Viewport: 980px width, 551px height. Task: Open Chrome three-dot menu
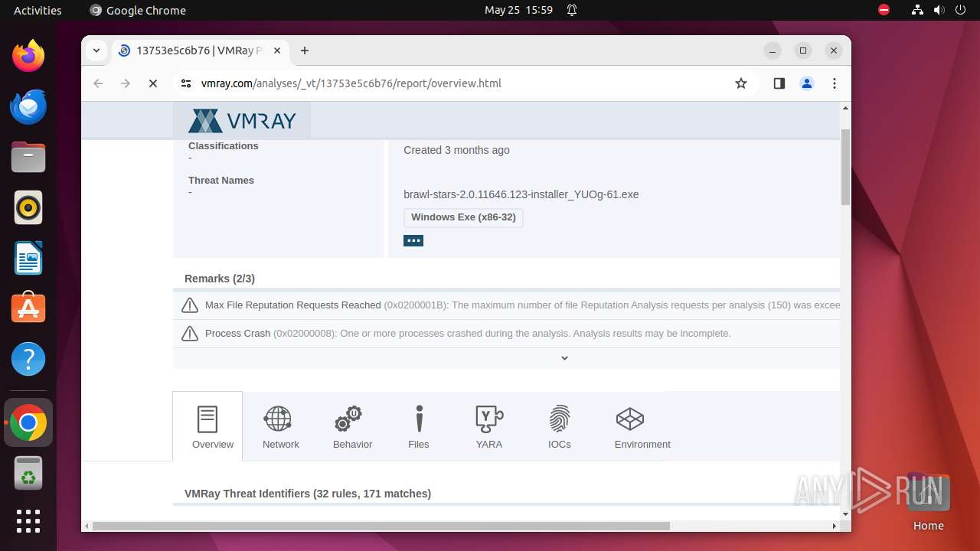[835, 83]
